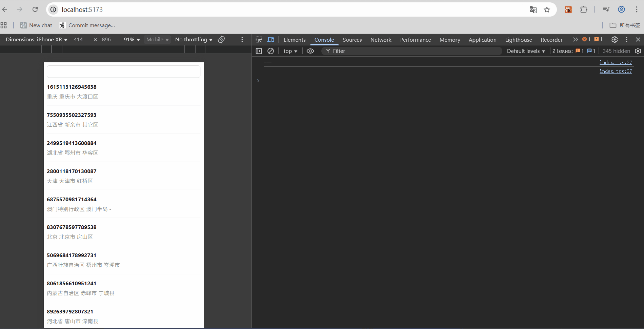
Task: Open the Dimensions iPhone XR dropdown
Action: click(37, 40)
